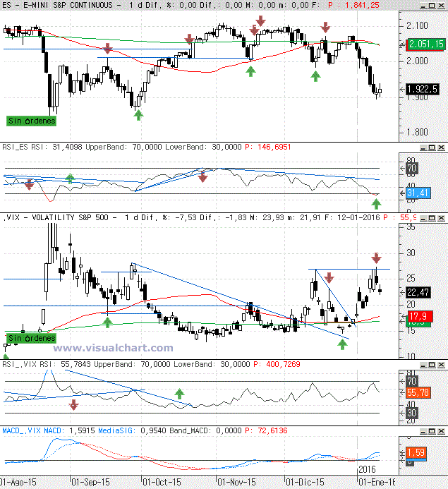Click the 01-Nov-15 date axis label

[x=236, y=482]
